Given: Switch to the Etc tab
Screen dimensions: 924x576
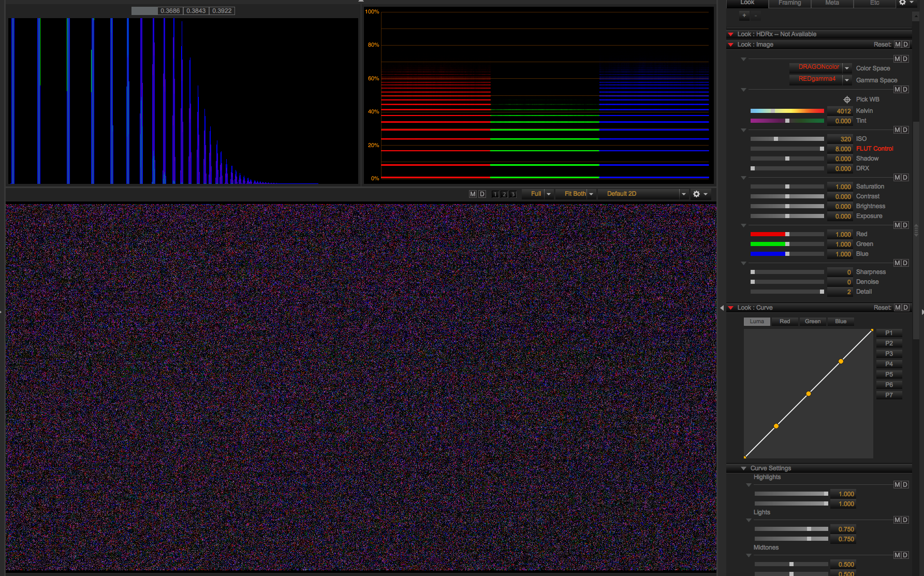Looking at the screenshot, I should pyautogui.click(x=875, y=3).
